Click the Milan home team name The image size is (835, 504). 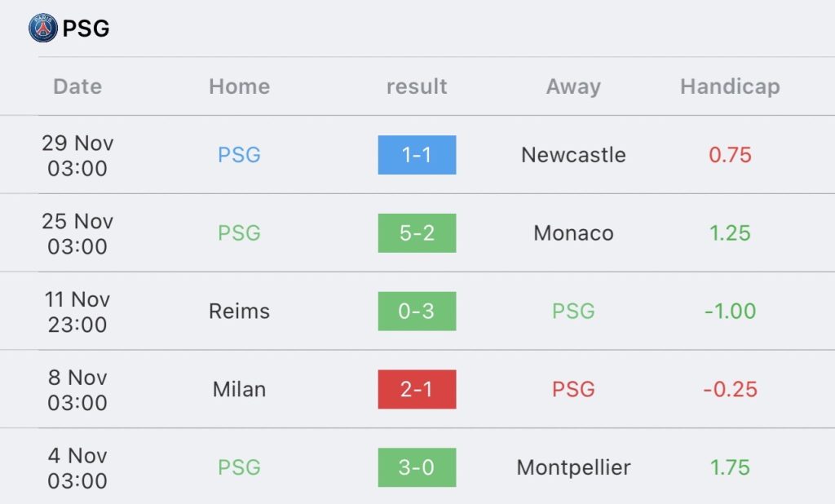point(239,390)
